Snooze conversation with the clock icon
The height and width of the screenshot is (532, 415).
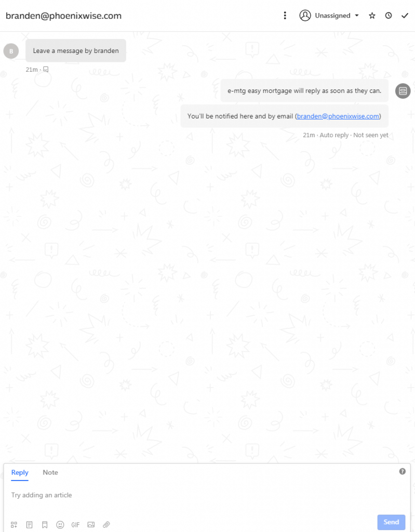[388, 16]
